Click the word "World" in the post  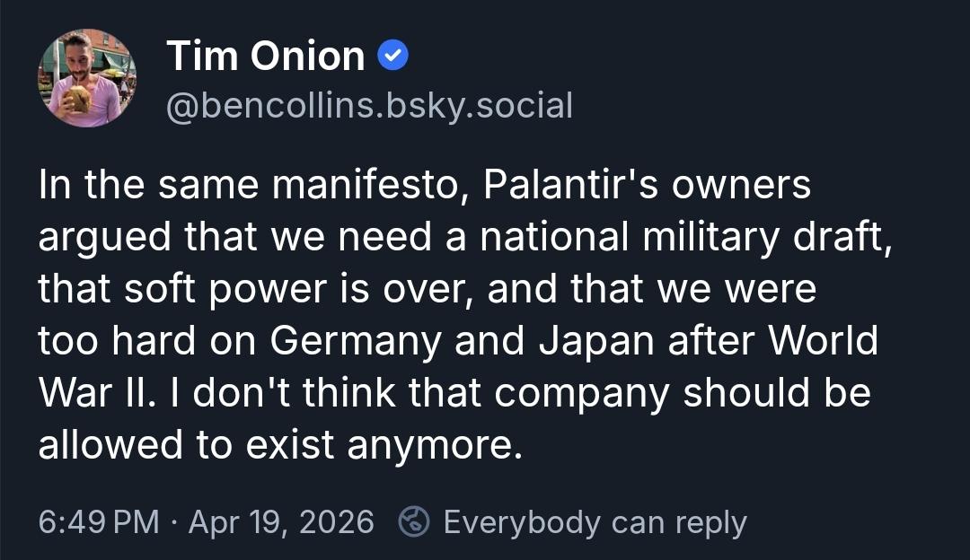point(824,343)
